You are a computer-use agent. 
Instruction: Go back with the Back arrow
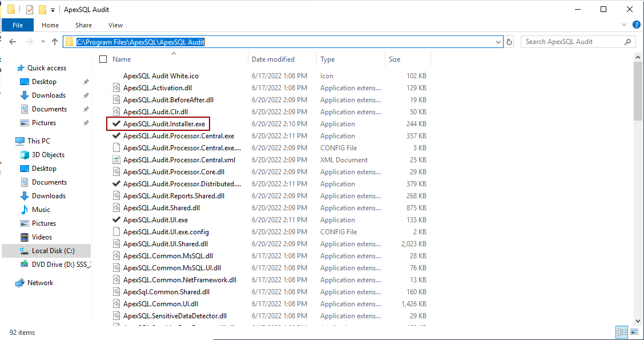click(13, 42)
